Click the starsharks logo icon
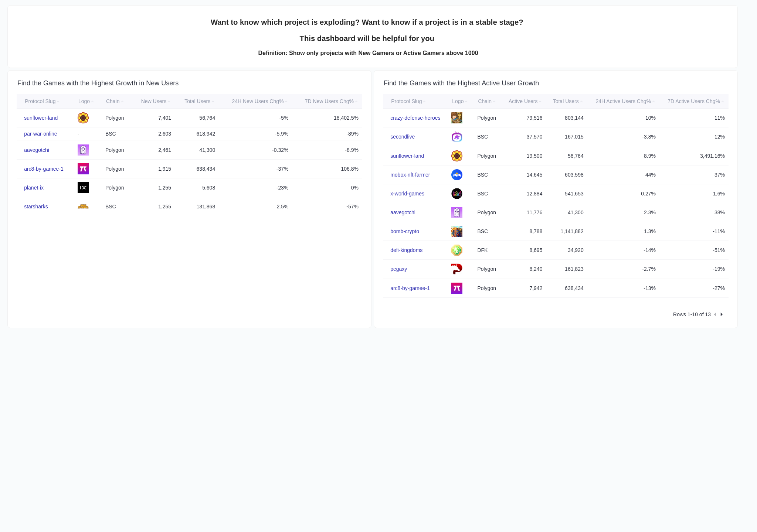Image resolution: width=757 pixels, height=532 pixels. tap(83, 207)
